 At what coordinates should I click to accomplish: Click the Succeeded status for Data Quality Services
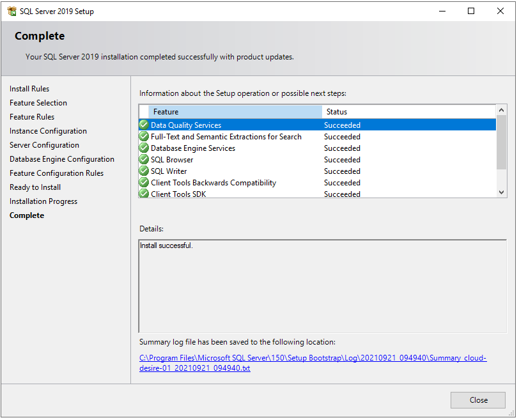point(342,125)
